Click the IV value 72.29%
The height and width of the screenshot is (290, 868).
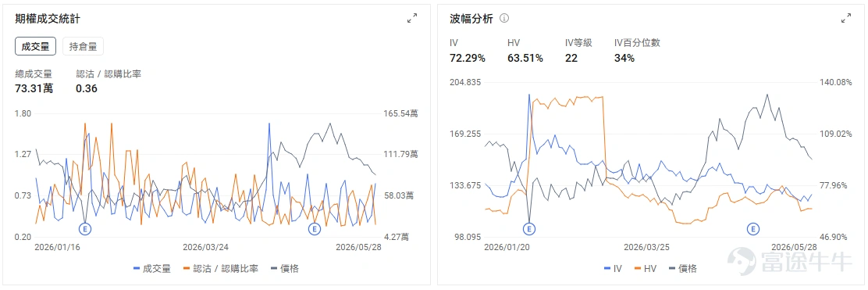pos(468,58)
